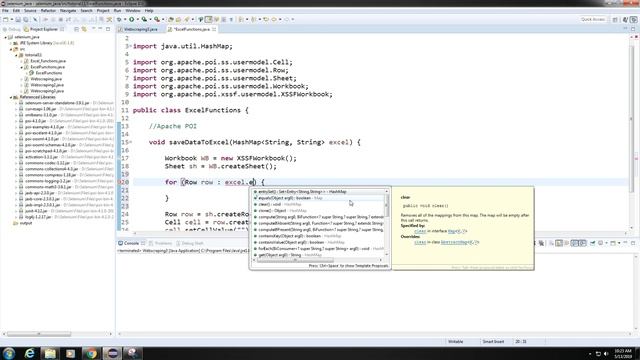Choose containsKey proposal in autocomplete list
This screenshot has height=360, width=640.
click(318, 236)
